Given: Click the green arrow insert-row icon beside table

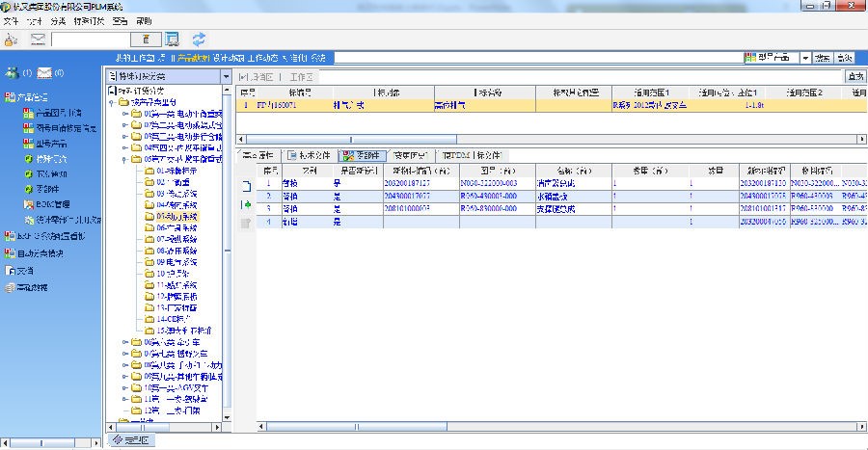Looking at the screenshot, I should point(245,204).
